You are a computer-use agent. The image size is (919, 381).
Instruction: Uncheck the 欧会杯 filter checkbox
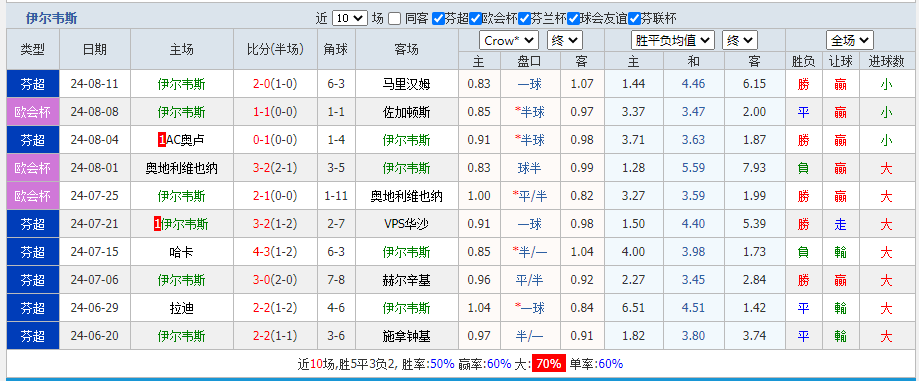pyautogui.click(x=475, y=19)
